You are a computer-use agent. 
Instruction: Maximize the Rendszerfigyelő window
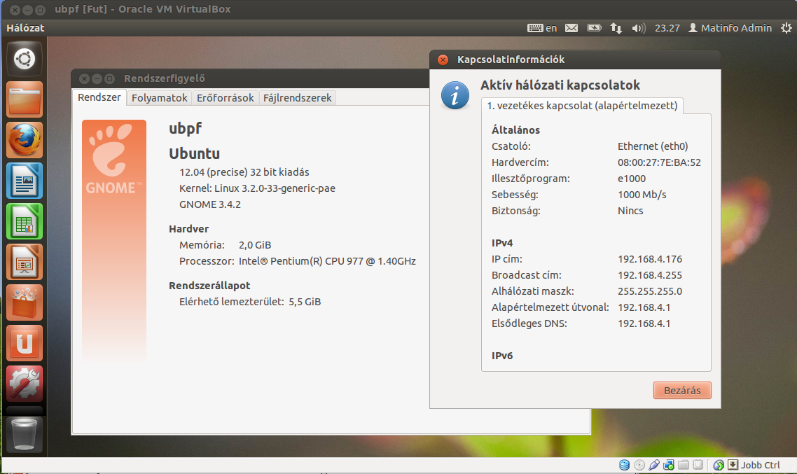(x=109, y=78)
